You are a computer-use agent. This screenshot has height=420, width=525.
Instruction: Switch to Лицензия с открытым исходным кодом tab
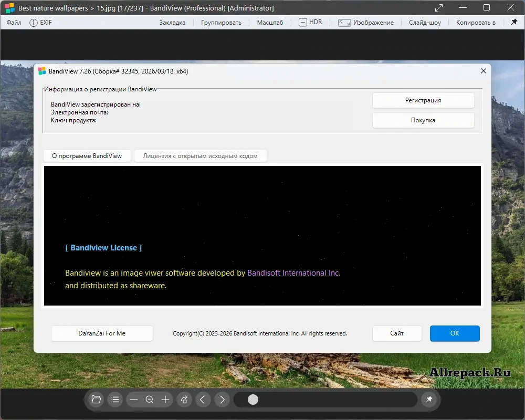click(200, 156)
